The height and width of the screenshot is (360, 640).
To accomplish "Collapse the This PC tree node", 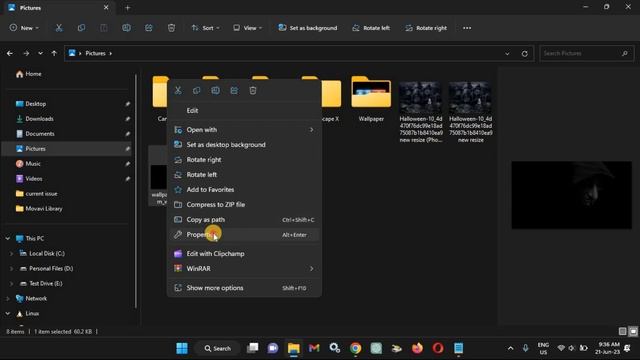I will click(8, 238).
